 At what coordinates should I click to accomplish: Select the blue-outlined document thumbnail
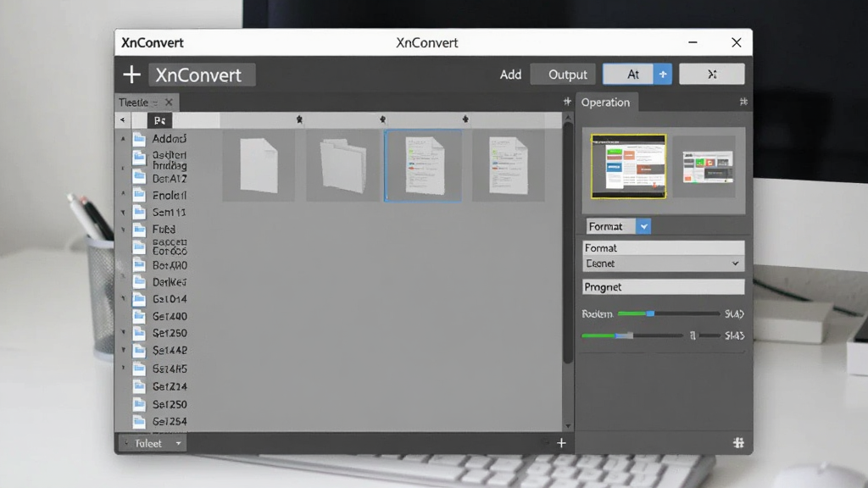(x=423, y=165)
